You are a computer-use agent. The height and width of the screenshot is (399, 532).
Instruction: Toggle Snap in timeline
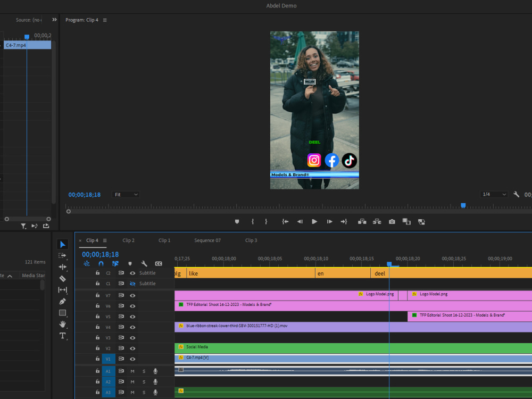coord(101,264)
